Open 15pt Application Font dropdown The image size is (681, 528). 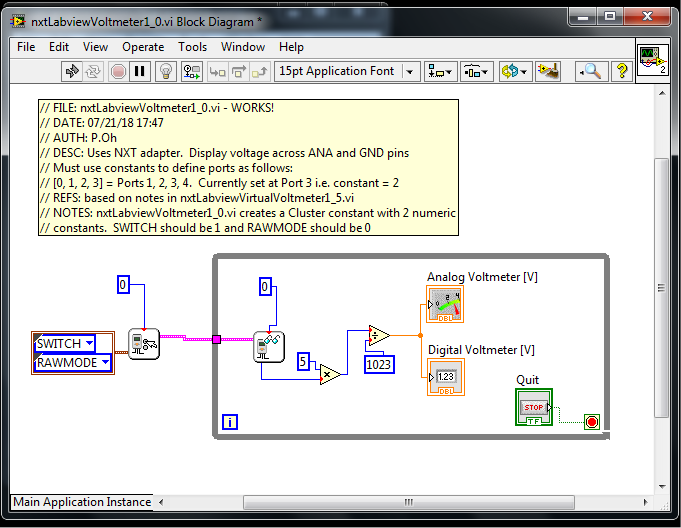click(x=347, y=71)
